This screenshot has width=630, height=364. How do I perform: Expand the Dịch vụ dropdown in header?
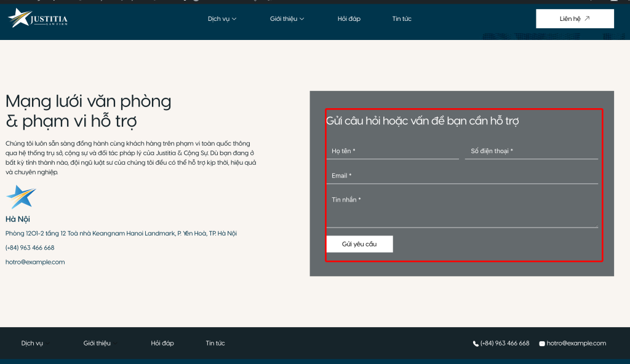pyautogui.click(x=221, y=19)
